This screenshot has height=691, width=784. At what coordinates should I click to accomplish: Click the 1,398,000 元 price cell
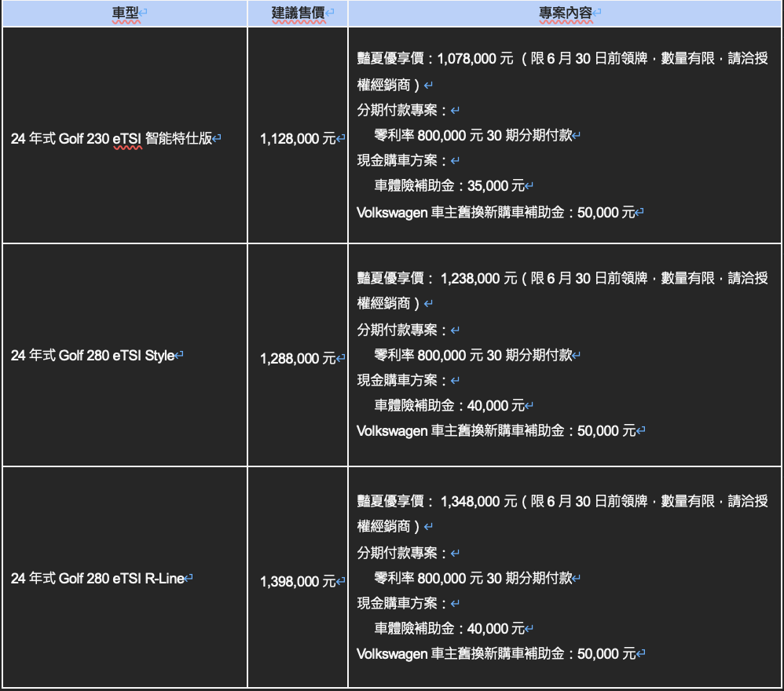pyautogui.click(x=298, y=582)
